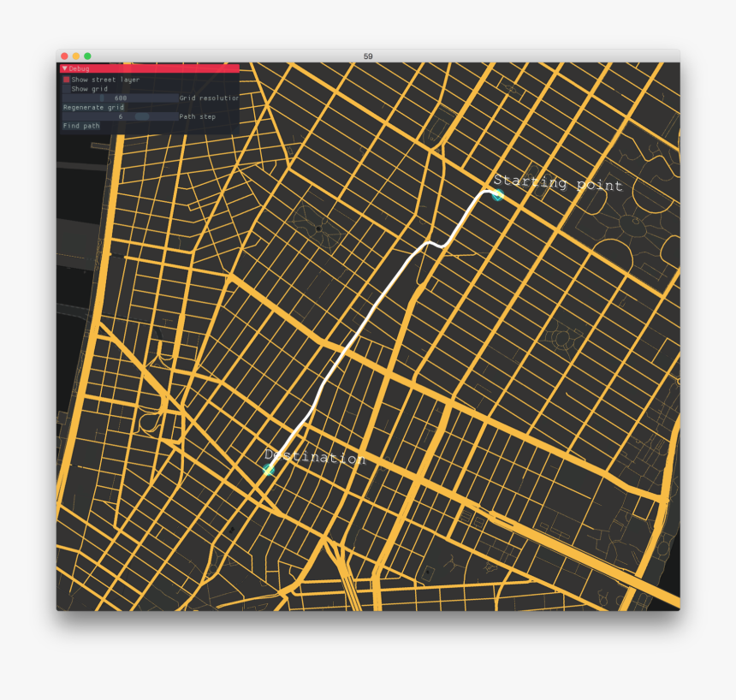Click the Path step slider
Screen dimensions: 736x700
point(120,116)
